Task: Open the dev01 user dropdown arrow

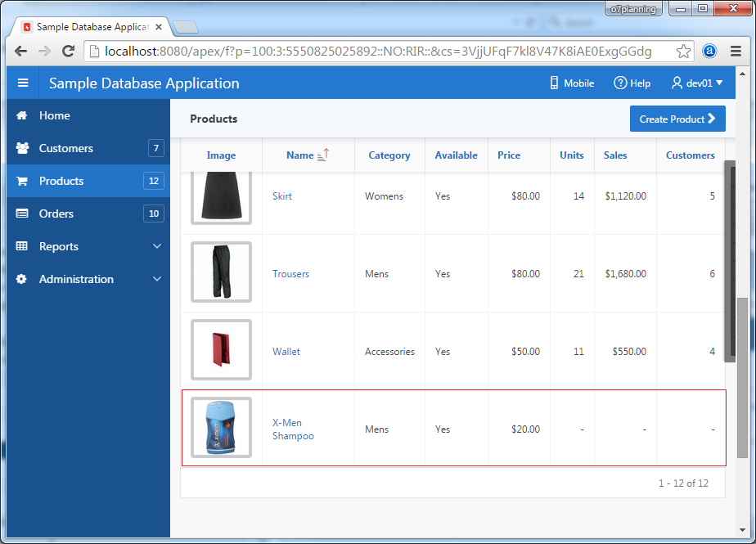Action: point(719,83)
